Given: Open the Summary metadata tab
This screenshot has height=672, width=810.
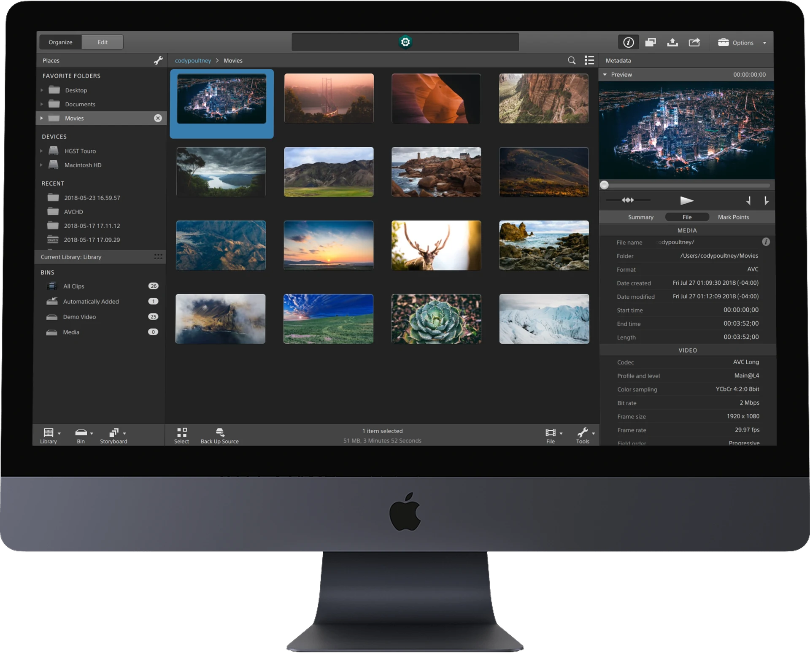Looking at the screenshot, I should tap(640, 217).
